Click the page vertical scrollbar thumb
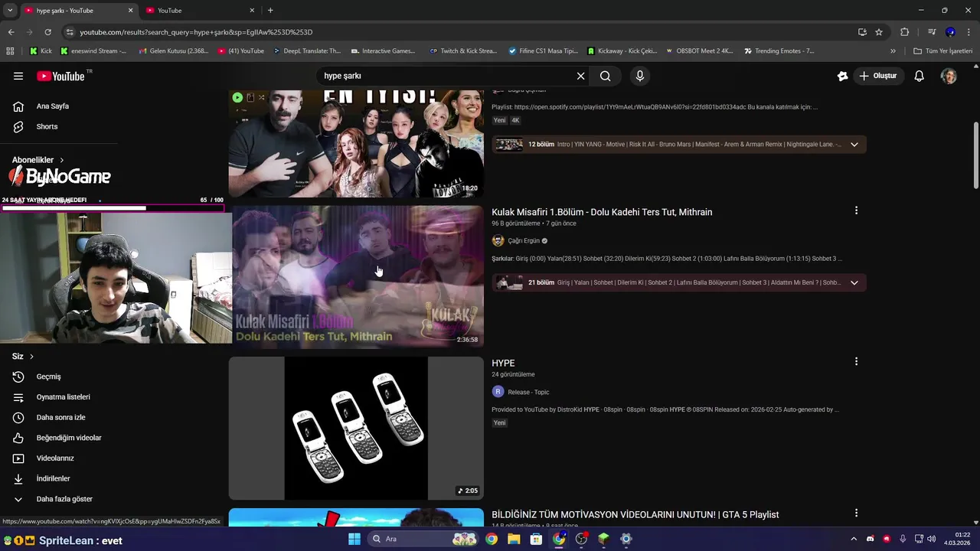 click(975, 155)
